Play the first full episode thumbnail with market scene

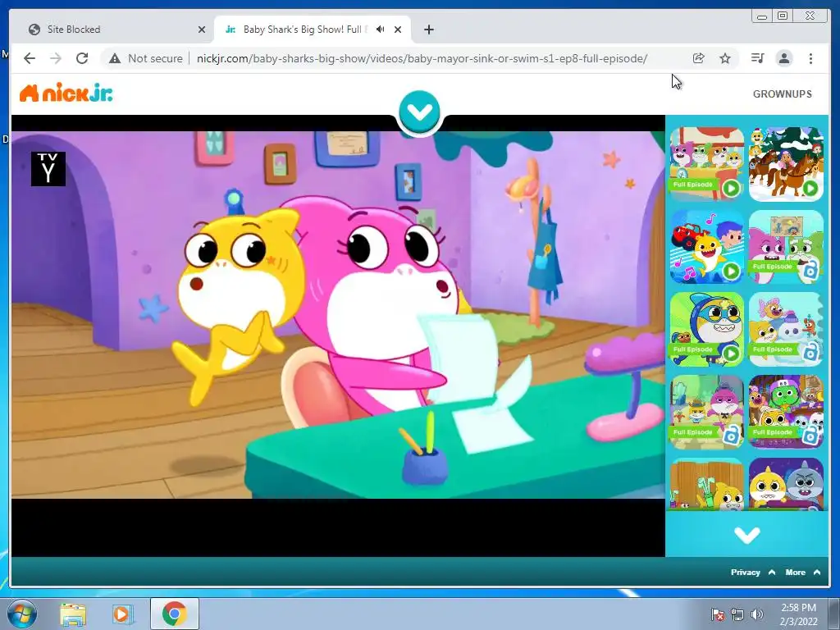click(706, 163)
